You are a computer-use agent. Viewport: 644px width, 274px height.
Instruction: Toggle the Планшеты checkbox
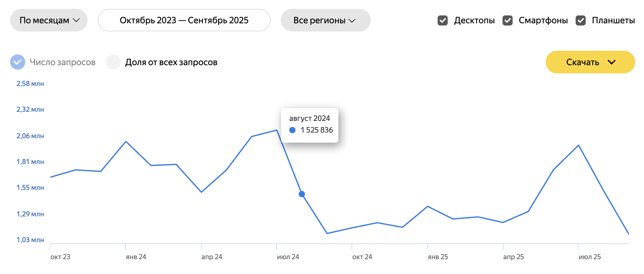[581, 20]
